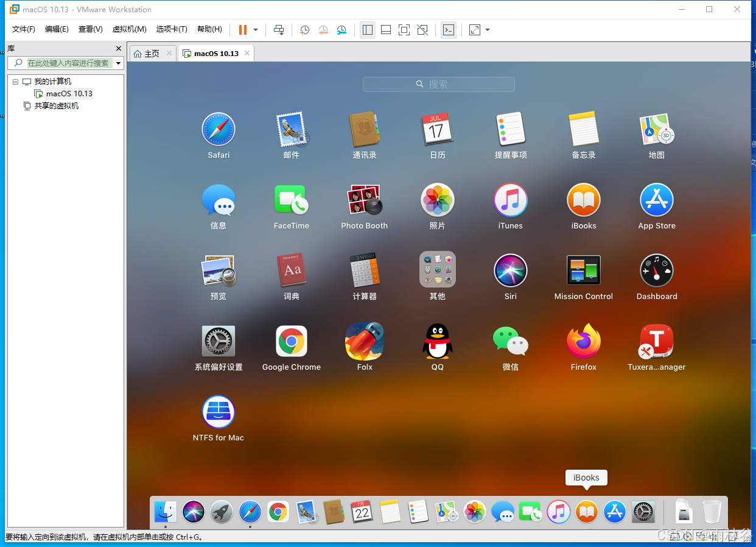
Task: Open Mission Control from Launchpad
Action: coord(583,270)
